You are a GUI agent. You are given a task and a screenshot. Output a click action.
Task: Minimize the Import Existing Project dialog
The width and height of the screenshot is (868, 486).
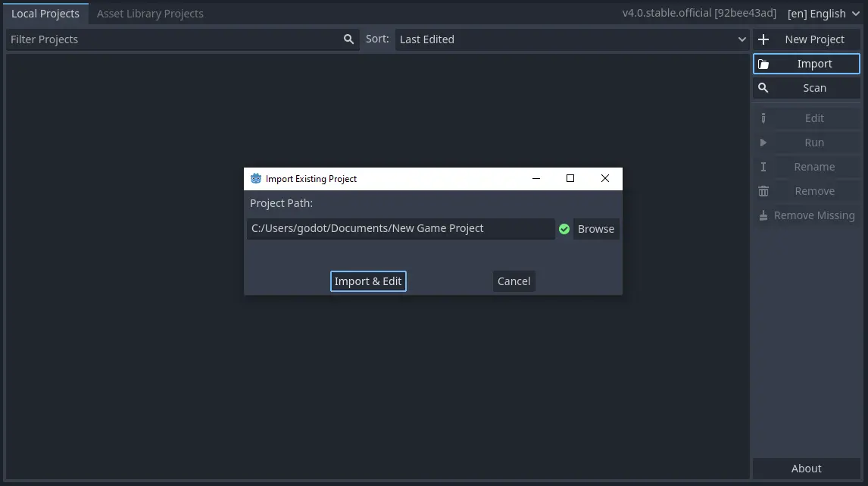(535, 178)
